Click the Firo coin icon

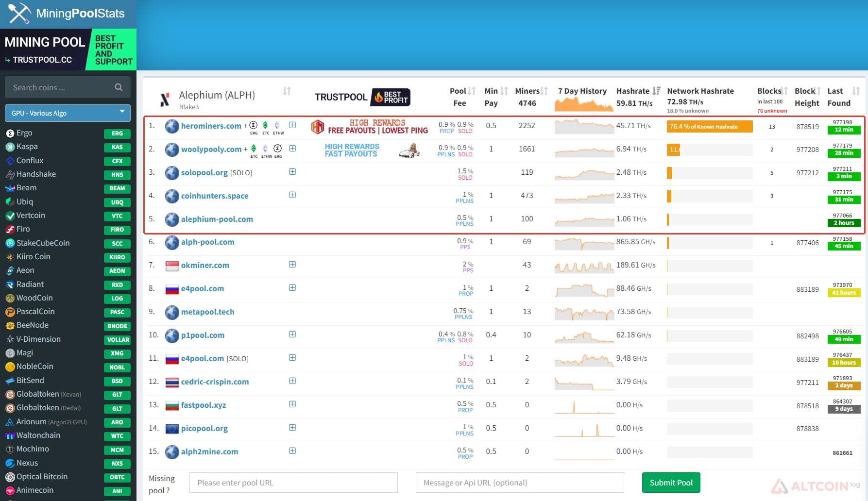coord(10,229)
